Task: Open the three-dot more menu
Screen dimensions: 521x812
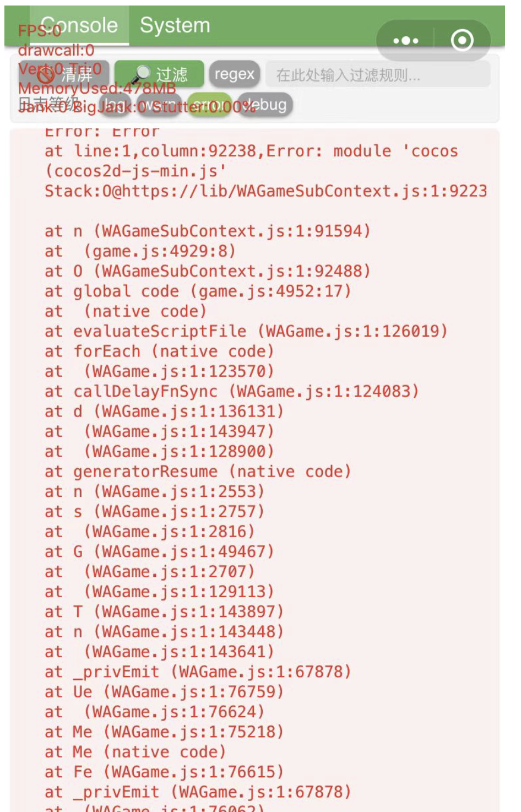Action: (x=406, y=41)
